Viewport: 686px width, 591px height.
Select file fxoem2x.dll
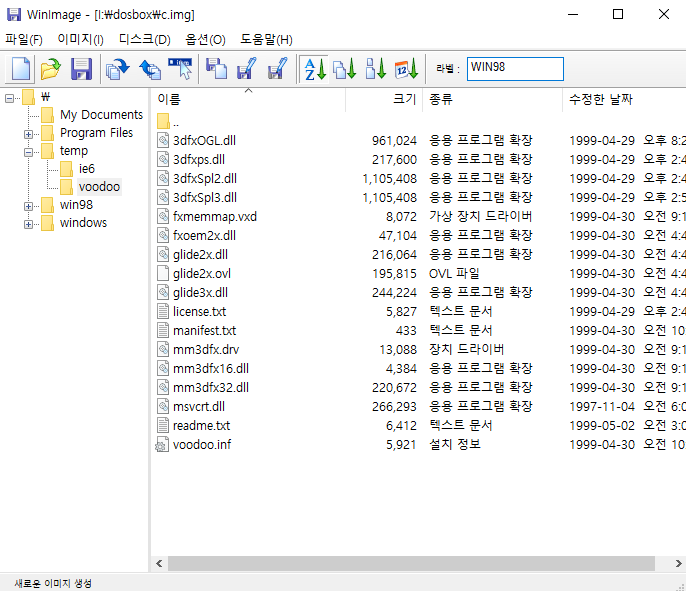pyautogui.click(x=204, y=236)
